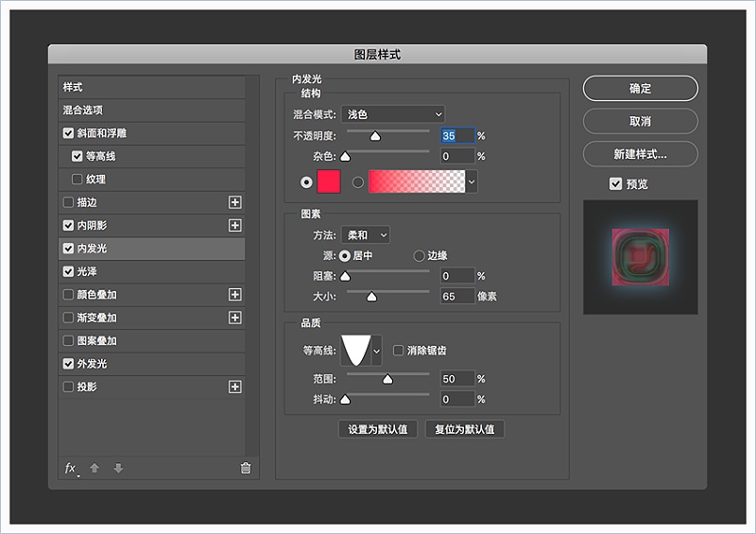Click plus icon beside 内阴影
This screenshot has height=534, width=756.
235,225
